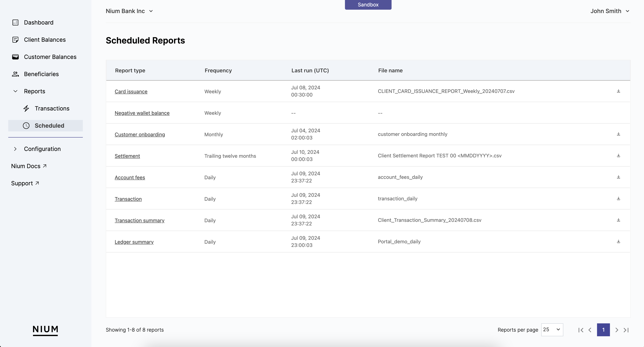
Task: Click page number 1 button
Action: coord(603,330)
